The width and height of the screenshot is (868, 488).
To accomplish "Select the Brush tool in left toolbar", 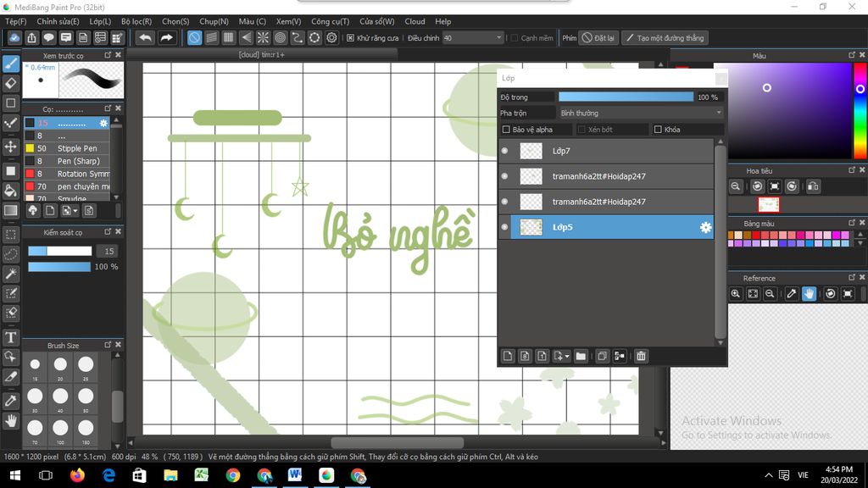I will pyautogui.click(x=10, y=64).
